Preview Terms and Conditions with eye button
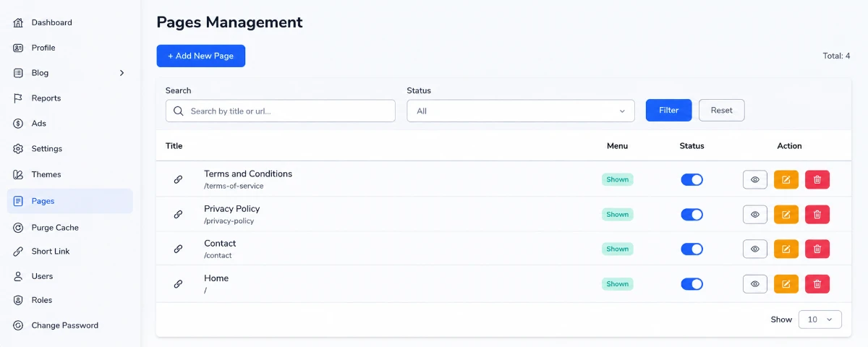 tap(755, 179)
